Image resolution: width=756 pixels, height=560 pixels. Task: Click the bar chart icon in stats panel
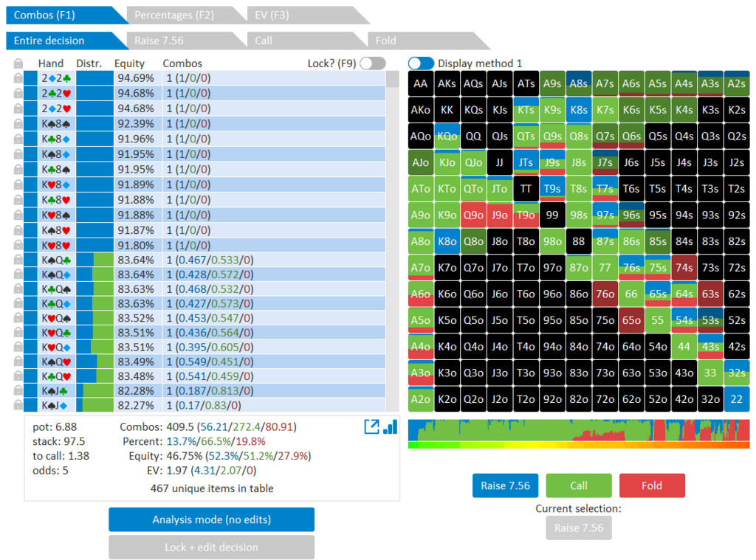[390, 426]
